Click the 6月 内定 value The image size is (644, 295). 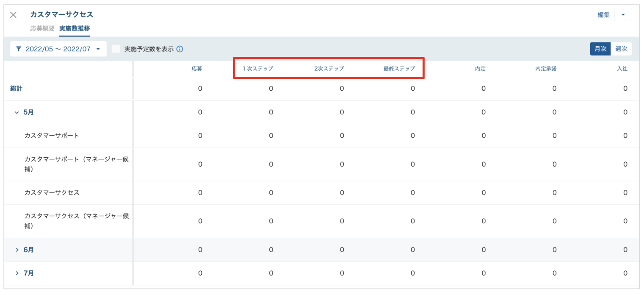[483, 250]
